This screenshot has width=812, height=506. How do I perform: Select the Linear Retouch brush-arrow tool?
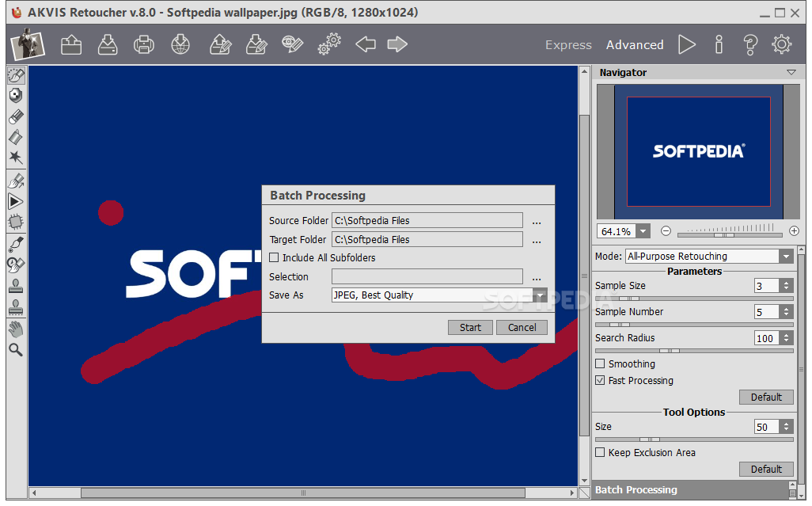(16, 181)
